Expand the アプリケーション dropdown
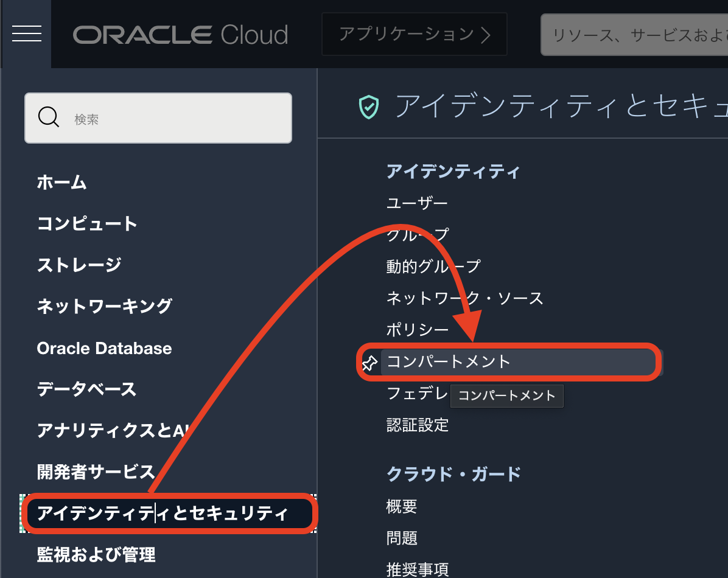 (x=414, y=34)
